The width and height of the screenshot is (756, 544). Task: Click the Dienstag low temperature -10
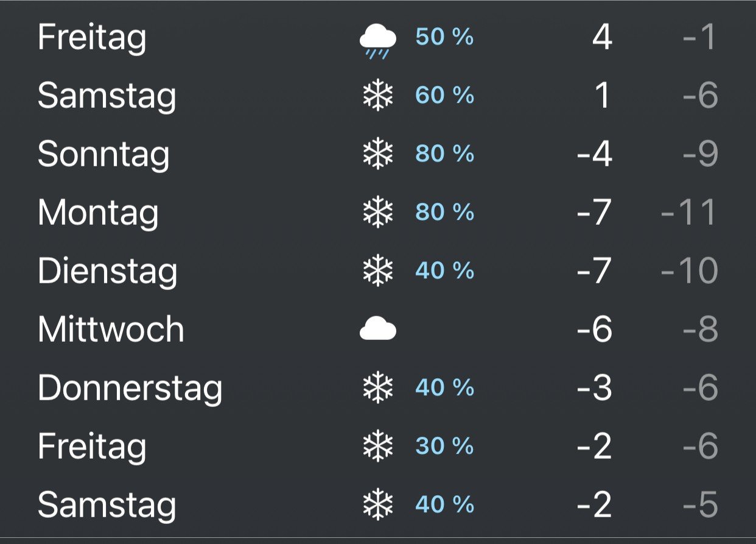688,272
